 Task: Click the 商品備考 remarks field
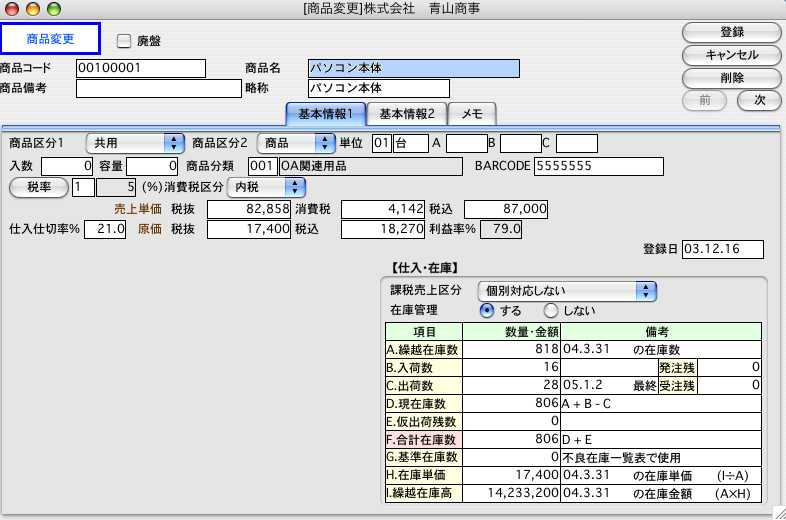point(157,88)
